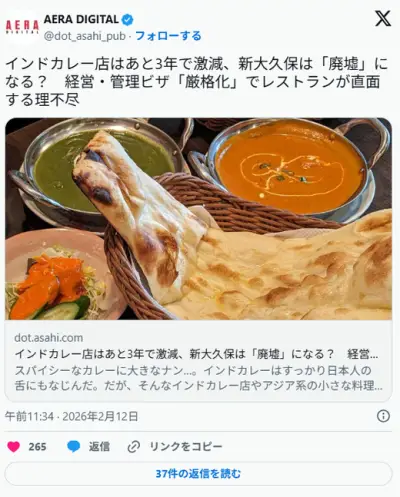400x497 pixels.
Task: Click the dot.asahi.com domain text
Action: tap(49, 338)
